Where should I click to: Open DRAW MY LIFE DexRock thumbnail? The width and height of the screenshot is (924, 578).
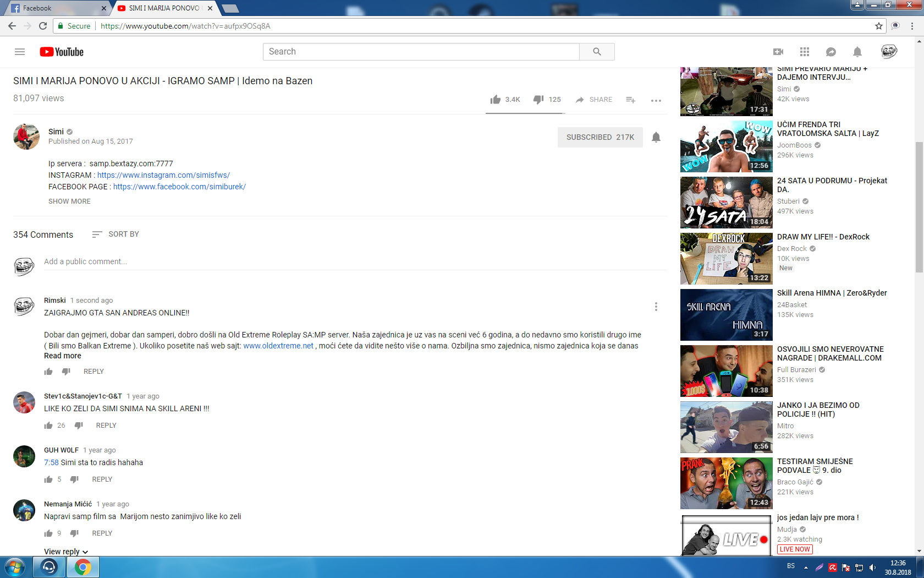727,259
